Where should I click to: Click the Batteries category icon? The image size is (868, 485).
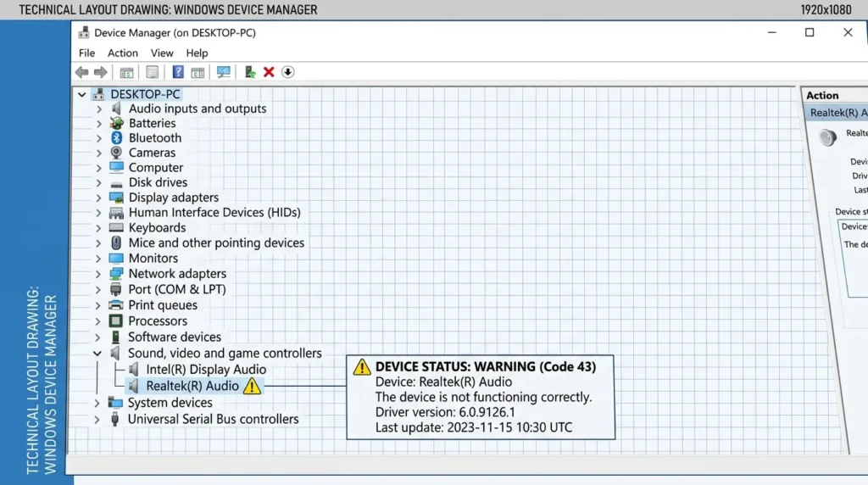116,123
